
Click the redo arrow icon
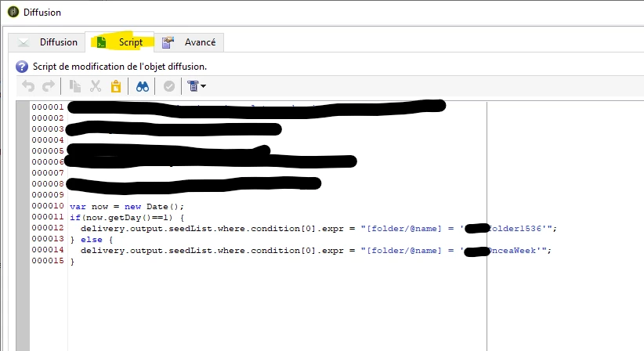pyautogui.click(x=49, y=86)
